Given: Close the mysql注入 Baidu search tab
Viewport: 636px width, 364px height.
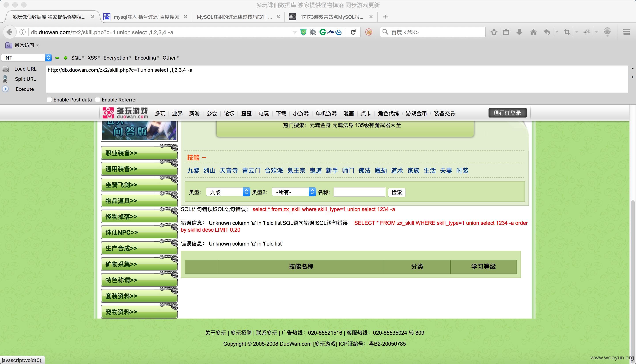Looking at the screenshot, I should [x=185, y=17].
